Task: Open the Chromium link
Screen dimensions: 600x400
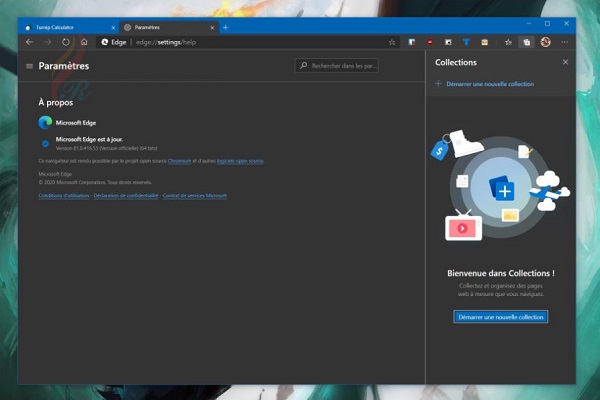Action: [181, 160]
